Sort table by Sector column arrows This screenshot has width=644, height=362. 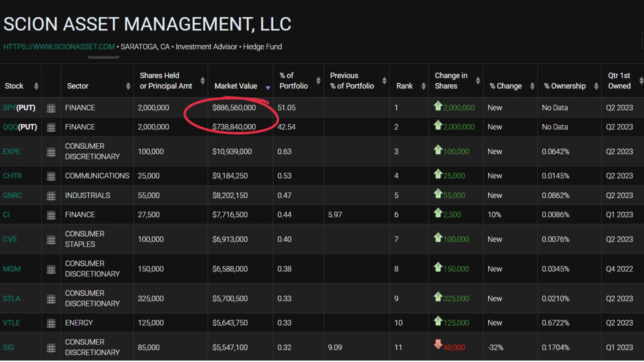pos(128,86)
